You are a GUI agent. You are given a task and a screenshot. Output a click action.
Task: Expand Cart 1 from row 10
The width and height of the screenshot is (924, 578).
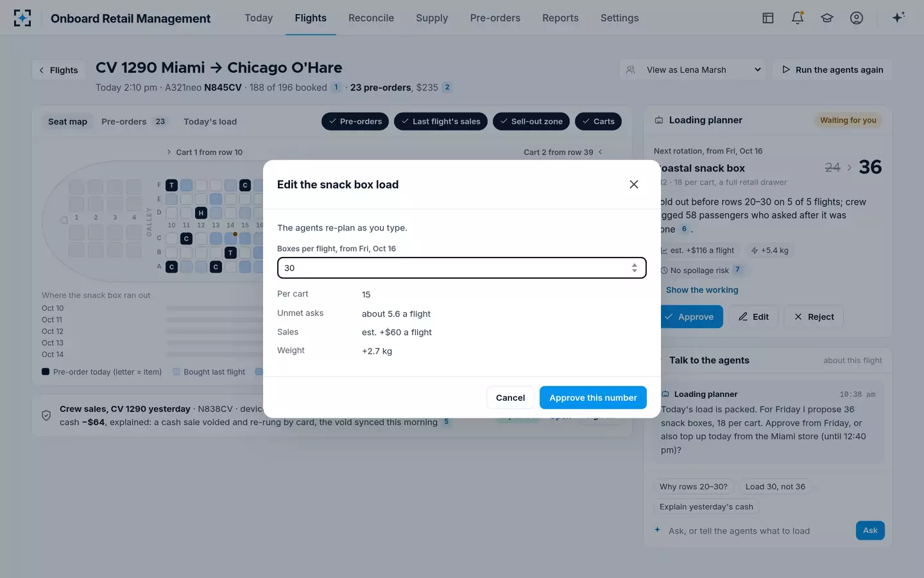tap(205, 152)
